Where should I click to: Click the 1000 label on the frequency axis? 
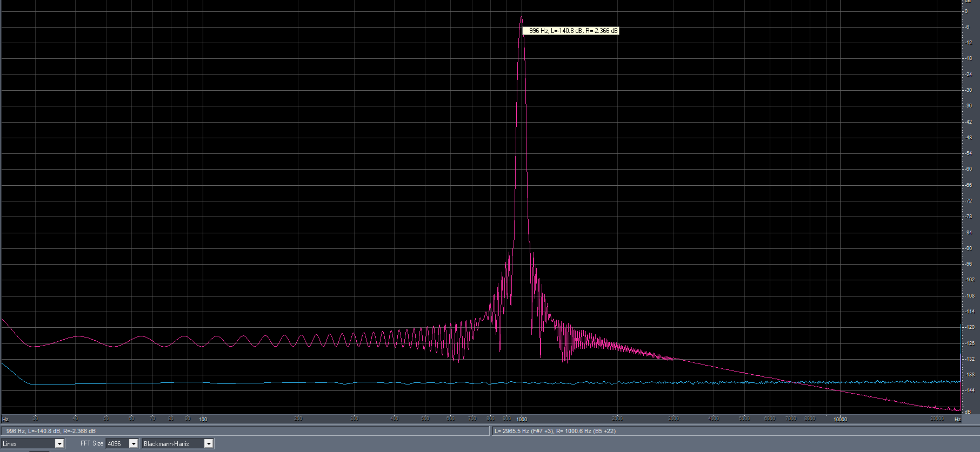tap(522, 419)
